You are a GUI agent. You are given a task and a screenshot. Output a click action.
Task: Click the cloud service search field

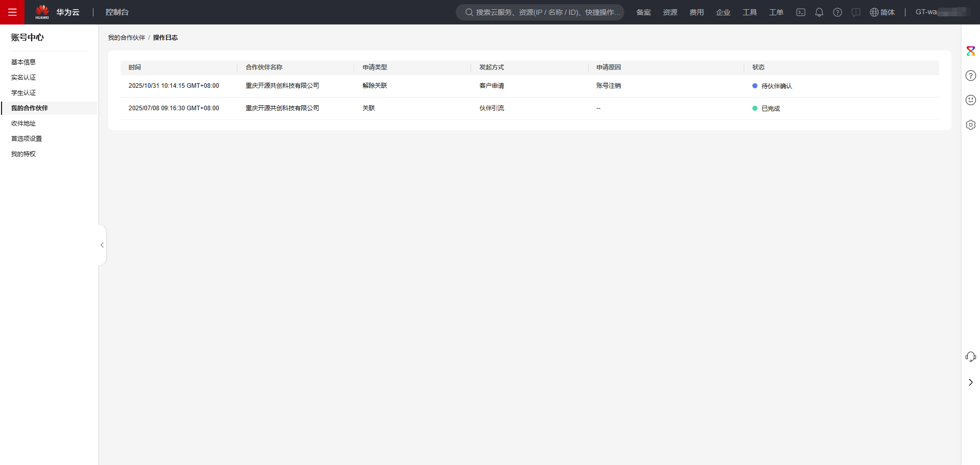tap(540, 12)
